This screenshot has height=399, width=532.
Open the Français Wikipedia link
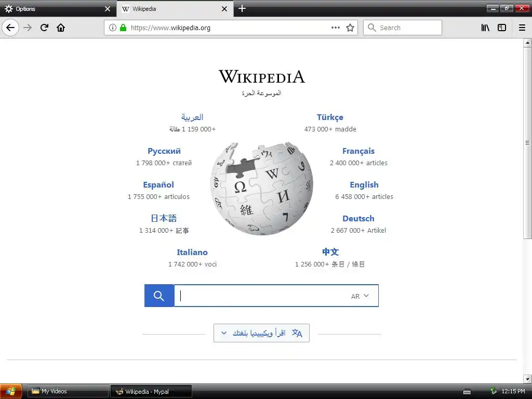pos(358,151)
